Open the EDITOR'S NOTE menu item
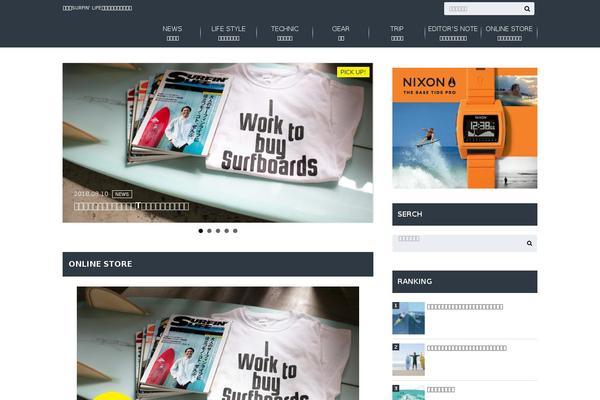This screenshot has height=400, width=600. [453, 33]
